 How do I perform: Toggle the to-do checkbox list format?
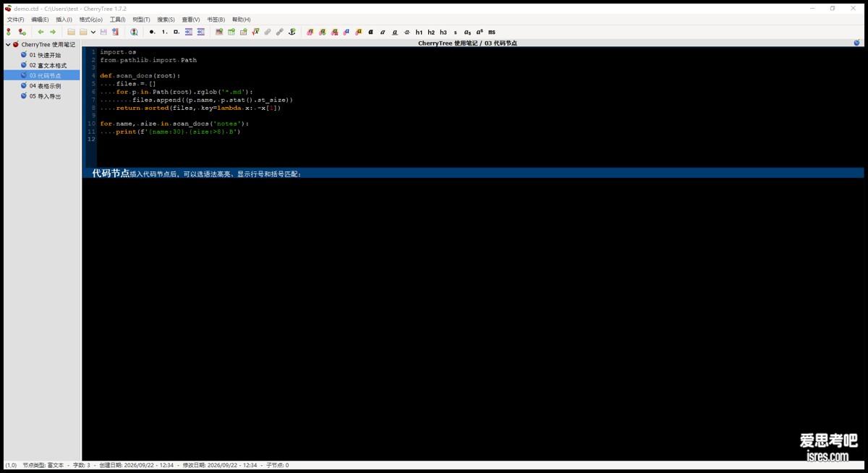point(176,32)
